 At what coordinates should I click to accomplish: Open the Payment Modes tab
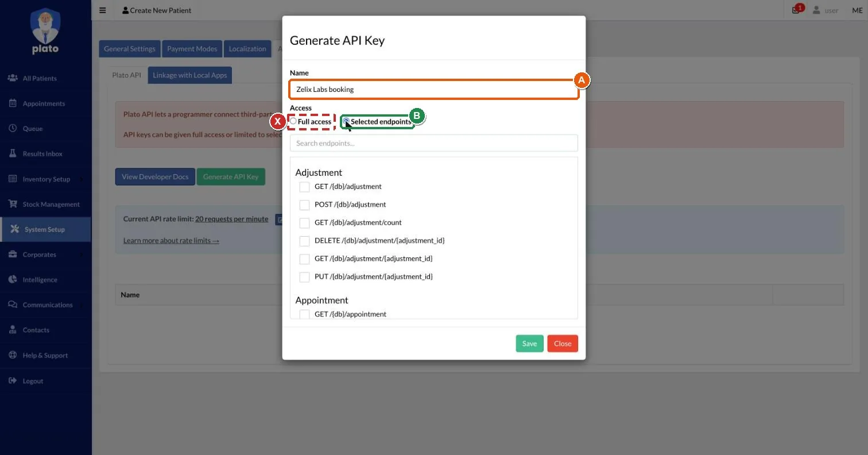click(192, 49)
